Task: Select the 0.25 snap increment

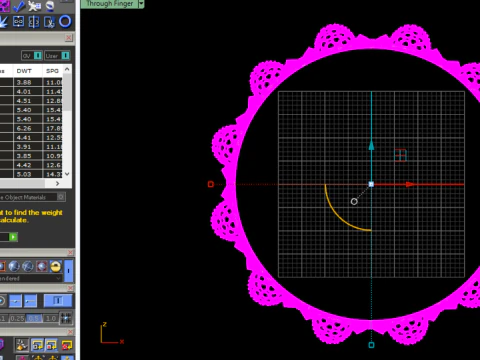Action: (17, 318)
